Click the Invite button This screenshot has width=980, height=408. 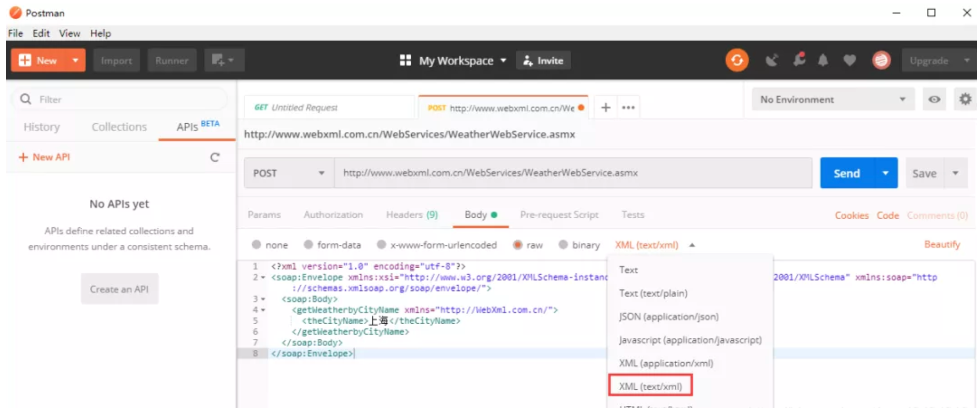point(543,61)
